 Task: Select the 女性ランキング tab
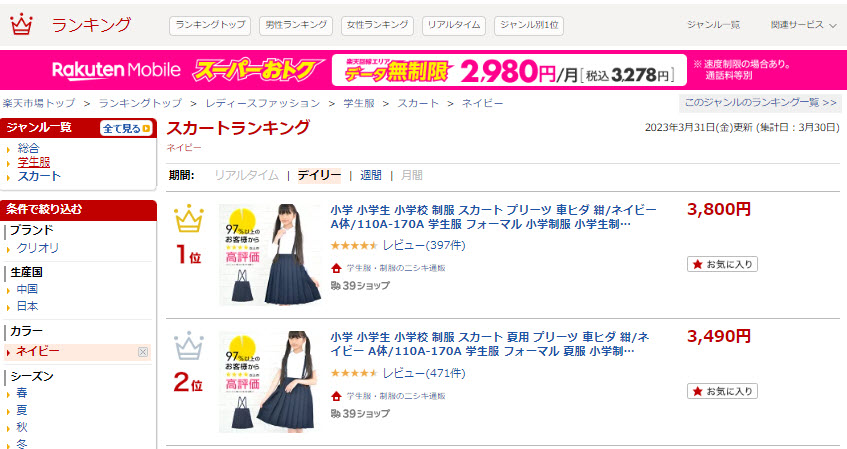point(378,25)
